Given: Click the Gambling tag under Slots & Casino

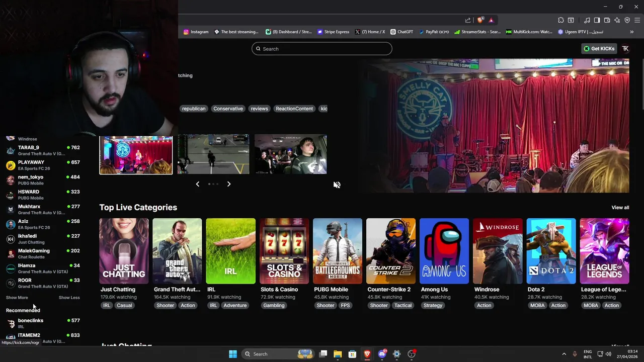Looking at the screenshot, I should pyautogui.click(x=274, y=305).
